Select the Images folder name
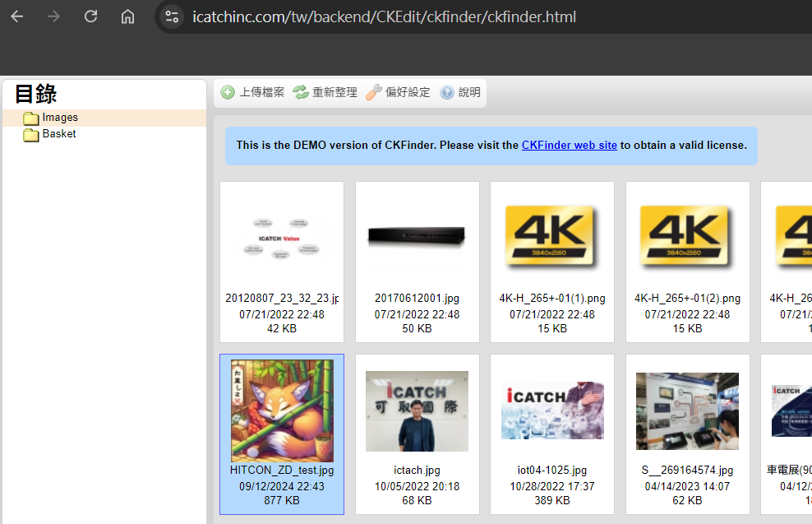Screen dimensions: 812x524 (x=60, y=118)
